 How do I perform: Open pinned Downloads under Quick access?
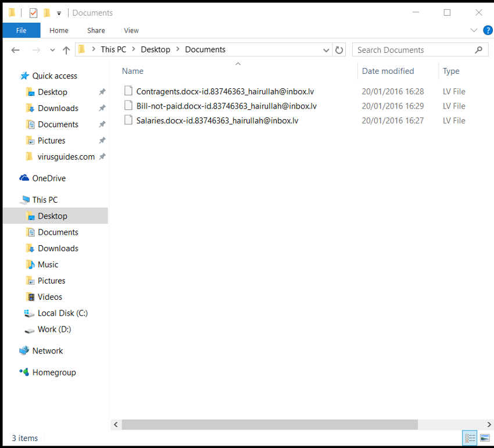click(58, 108)
